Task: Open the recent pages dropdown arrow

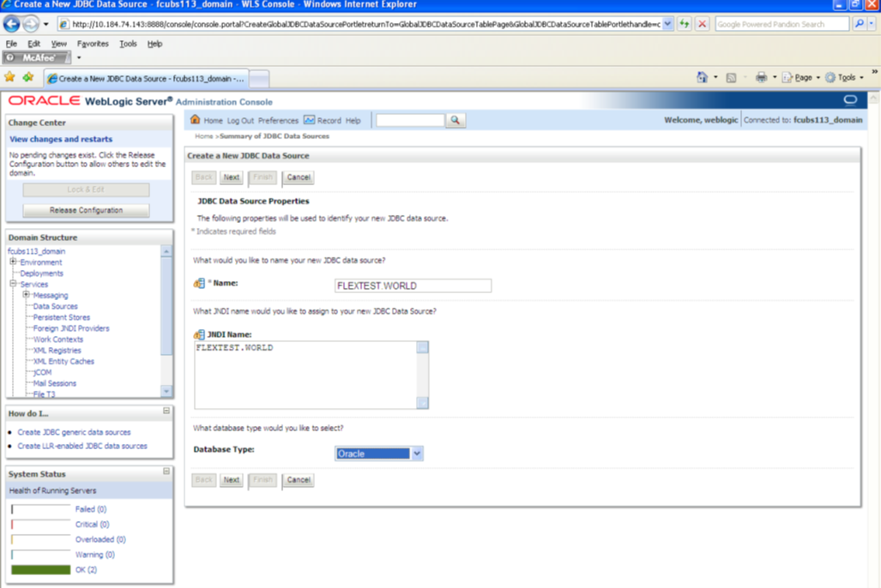Action: click(x=46, y=24)
